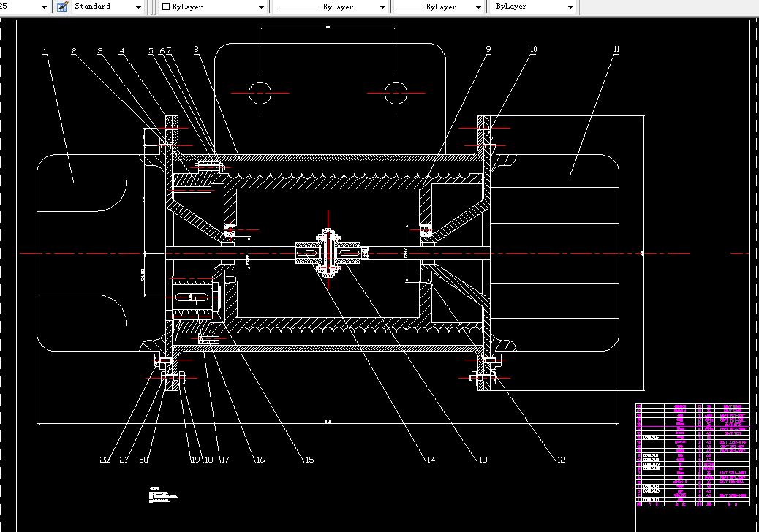Select part callout number 5

(151, 50)
